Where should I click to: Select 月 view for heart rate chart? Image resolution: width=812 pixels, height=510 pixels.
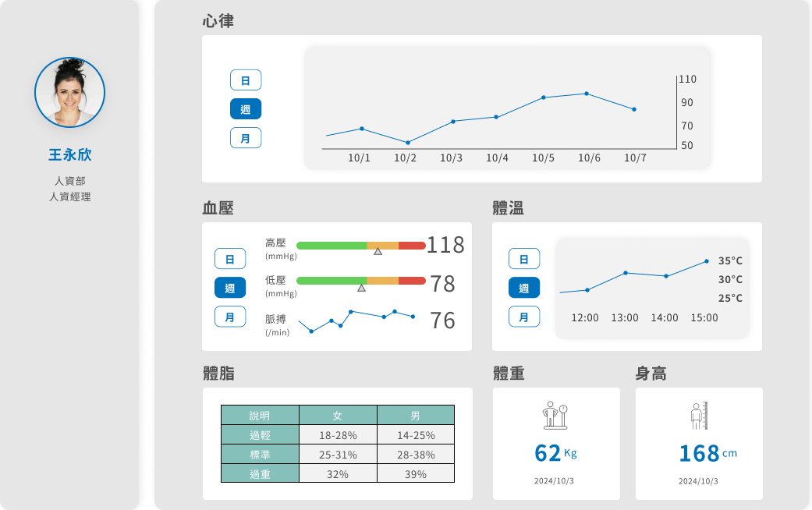[x=246, y=138]
